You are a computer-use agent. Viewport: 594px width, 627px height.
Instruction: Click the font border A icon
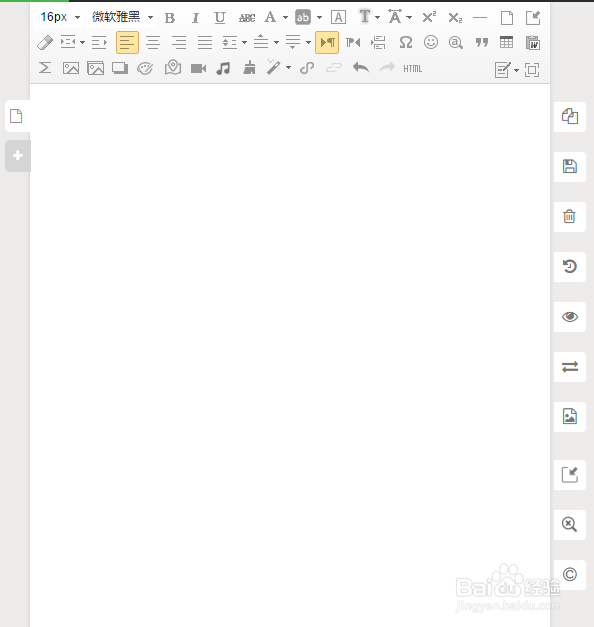click(338, 18)
